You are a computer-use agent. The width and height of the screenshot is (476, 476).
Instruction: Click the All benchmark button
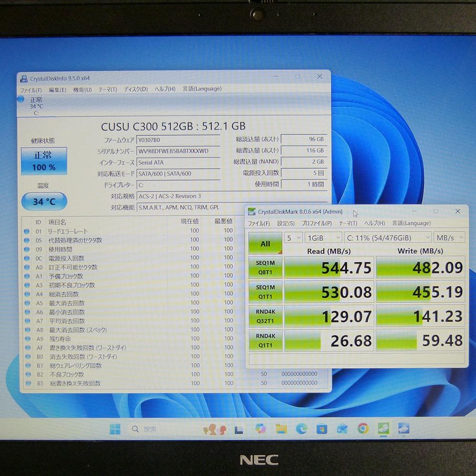click(265, 243)
